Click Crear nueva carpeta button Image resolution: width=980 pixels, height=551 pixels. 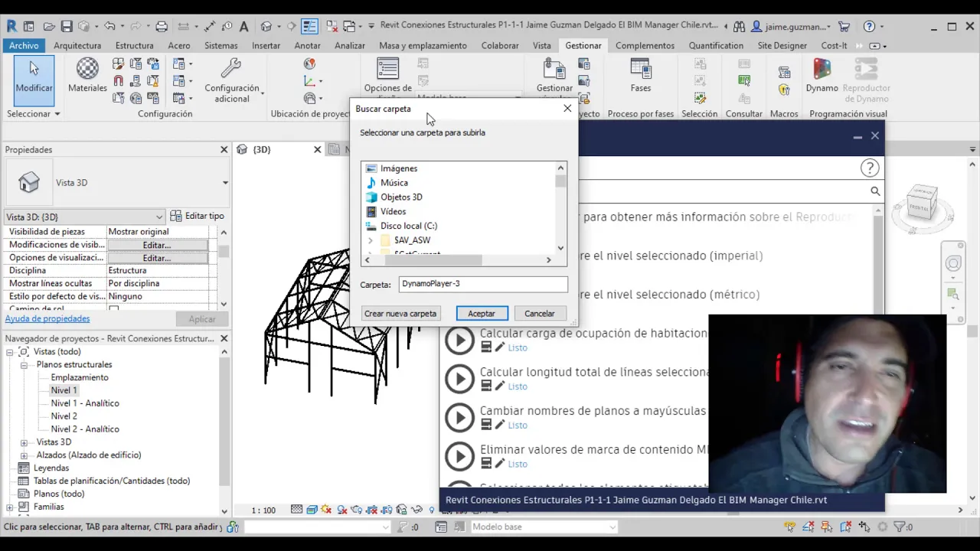click(400, 314)
